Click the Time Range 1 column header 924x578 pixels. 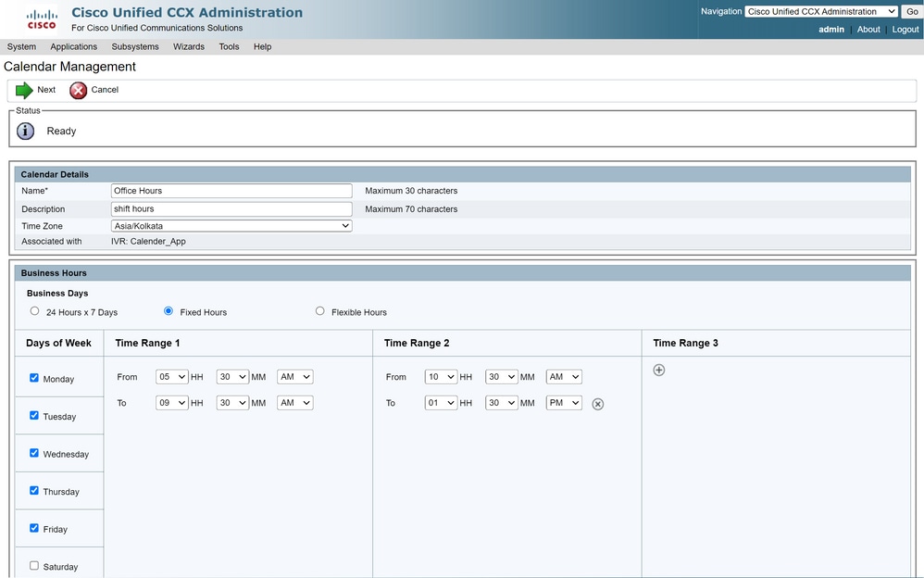pyautogui.click(x=147, y=344)
